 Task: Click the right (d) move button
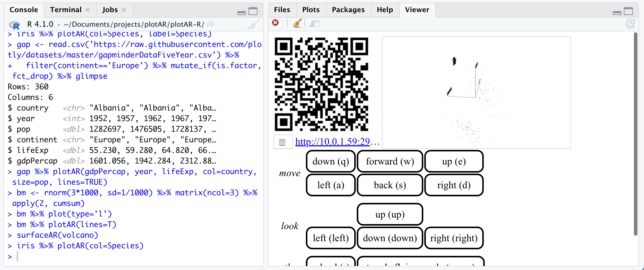click(454, 185)
